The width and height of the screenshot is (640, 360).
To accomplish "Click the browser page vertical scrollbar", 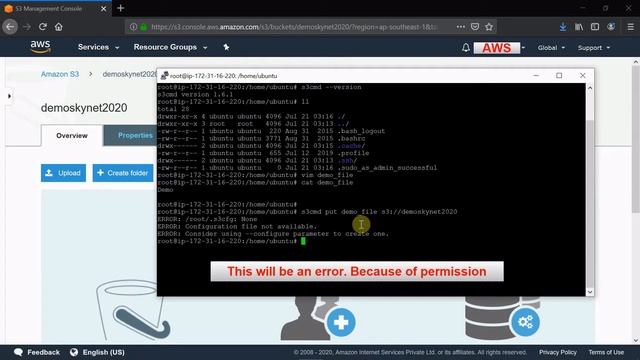I will (x=636, y=139).
